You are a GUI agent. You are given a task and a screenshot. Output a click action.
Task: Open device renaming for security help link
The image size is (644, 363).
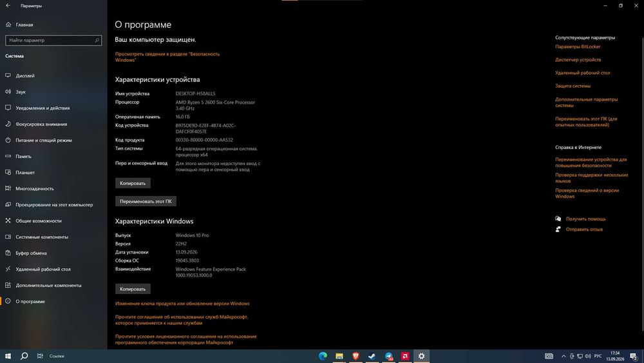(x=591, y=162)
